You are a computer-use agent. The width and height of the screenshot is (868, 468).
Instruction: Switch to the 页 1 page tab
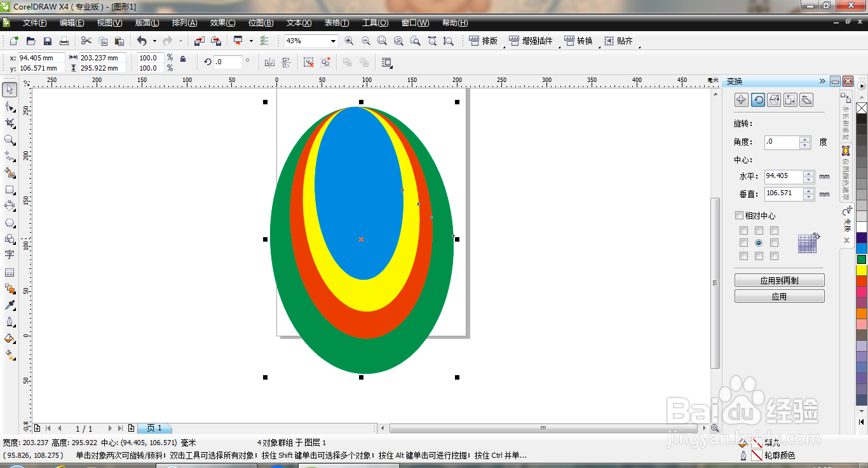click(x=154, y=429)
